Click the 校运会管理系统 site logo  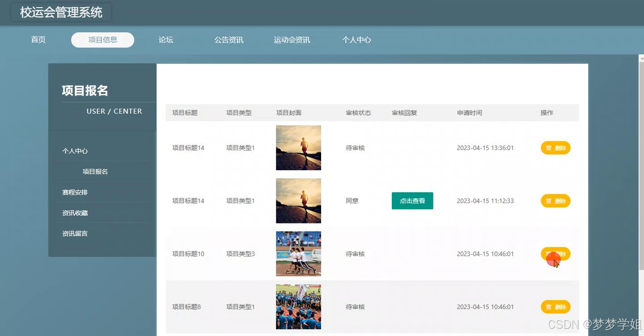(x=60, y=13)
